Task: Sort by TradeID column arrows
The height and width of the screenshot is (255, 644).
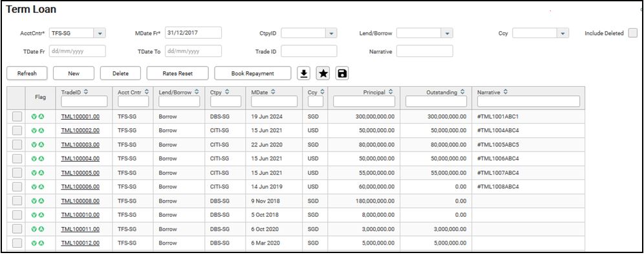Action: (x=87, y=93)
